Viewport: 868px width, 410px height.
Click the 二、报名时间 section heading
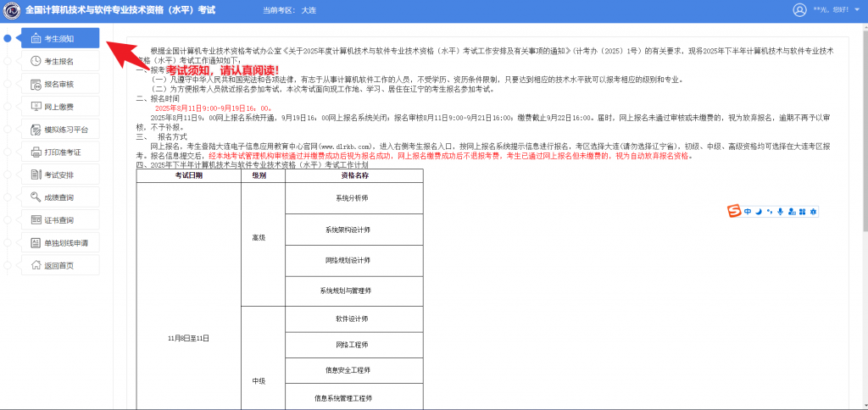pos(158,98)
